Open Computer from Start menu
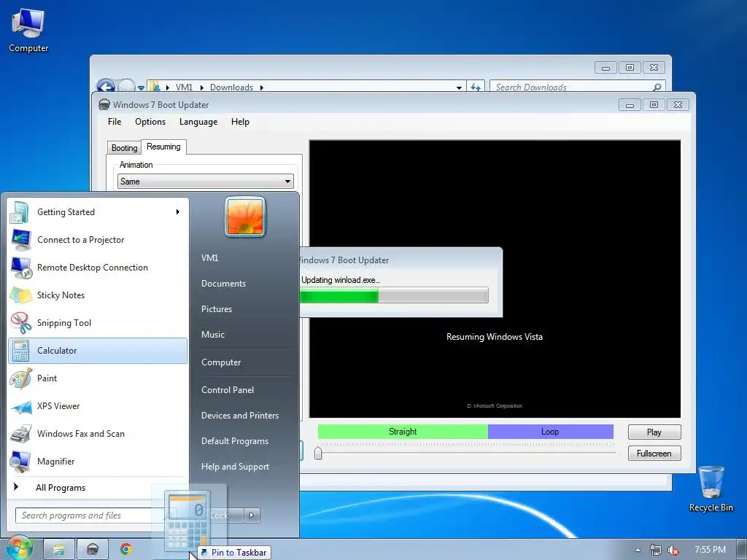The image size is (747, 560). click(x=221, y=362)
